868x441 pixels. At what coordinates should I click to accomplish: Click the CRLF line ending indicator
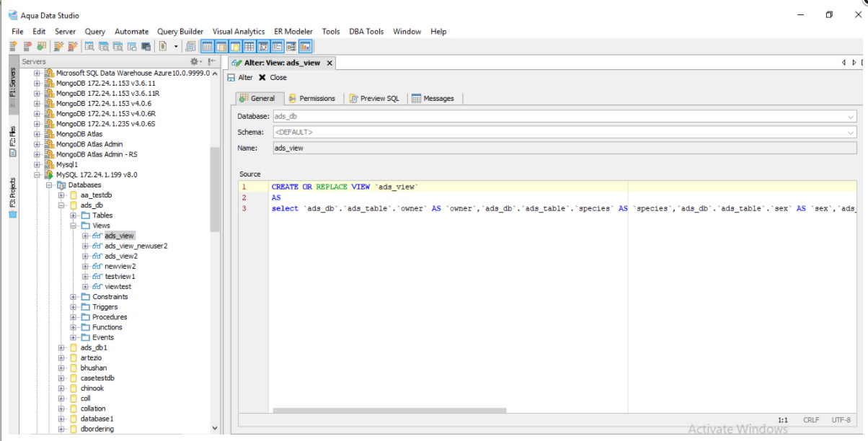tap(811, 420)
